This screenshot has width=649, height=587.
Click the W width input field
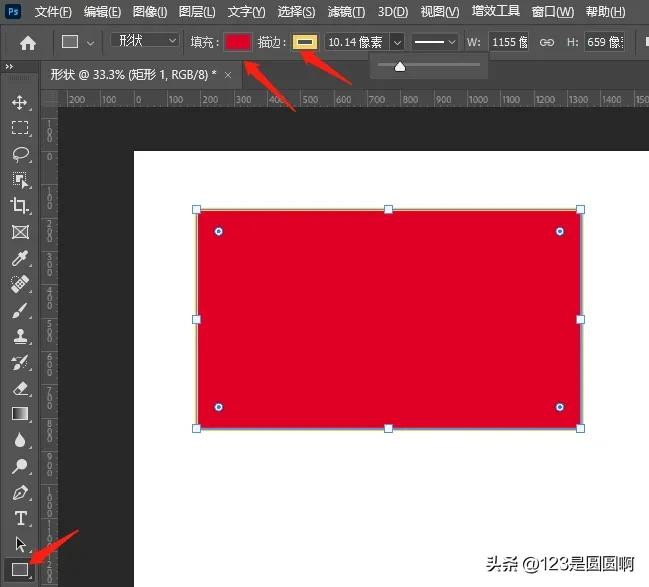point(508,42)
